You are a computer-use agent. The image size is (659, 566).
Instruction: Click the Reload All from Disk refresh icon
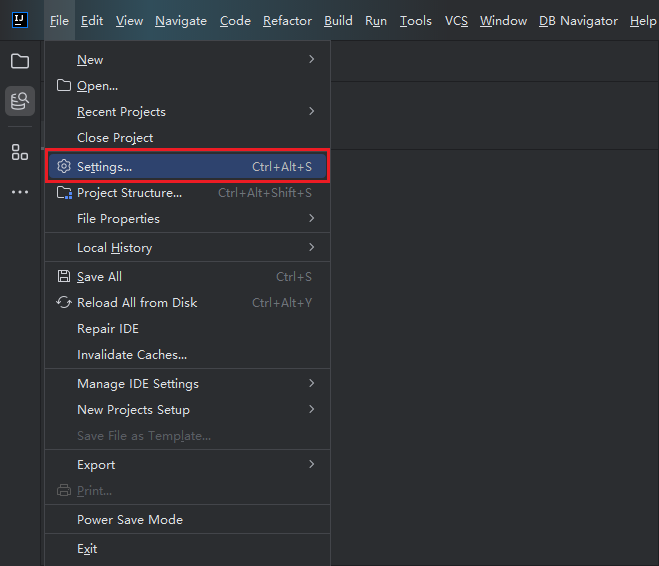(x=64, y=302)
